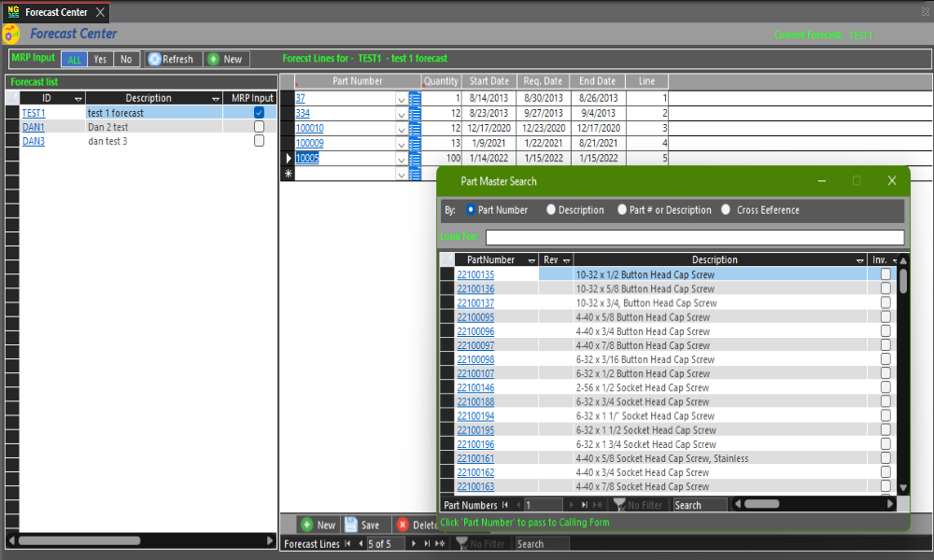The height and width of the screenshot is (560, 934).
Task: Click the green plus New icon beside Refresh
Action: point(214,59)
